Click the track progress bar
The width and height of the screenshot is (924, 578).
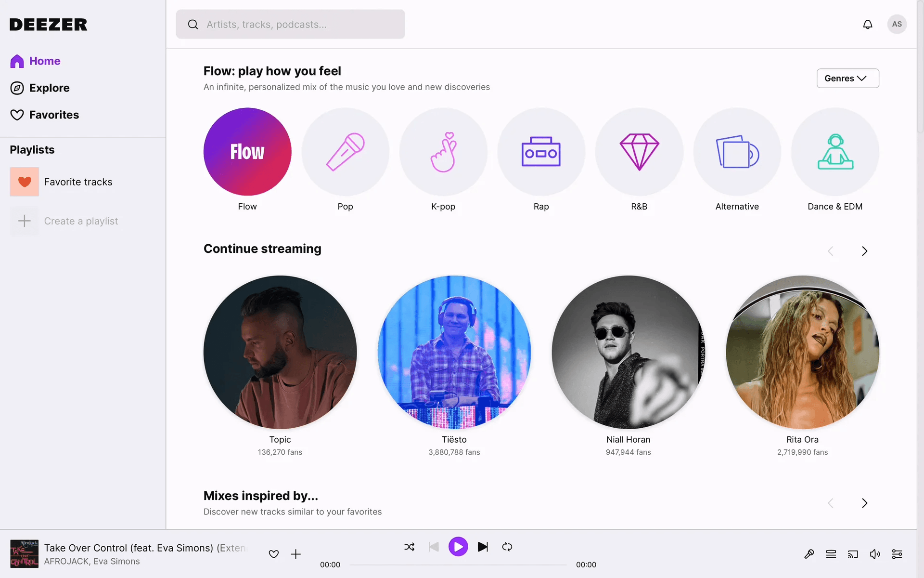458,565
